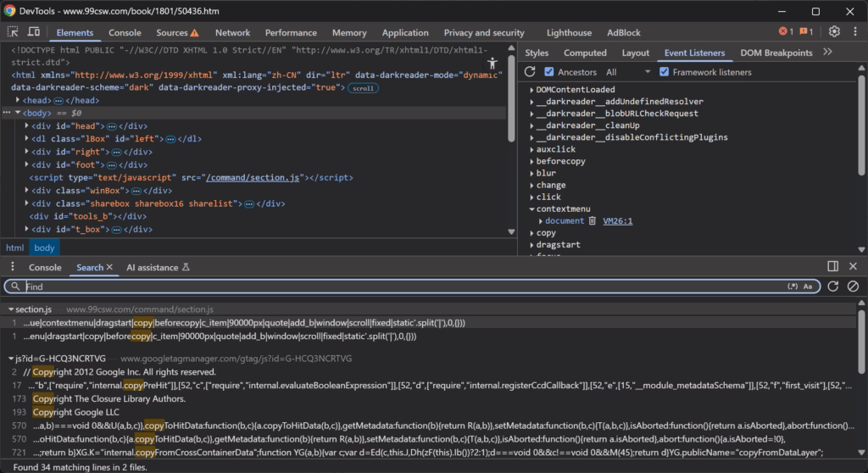Open the line 173 Closure Library result
The image size is (868, 473).
click(108, 398)
